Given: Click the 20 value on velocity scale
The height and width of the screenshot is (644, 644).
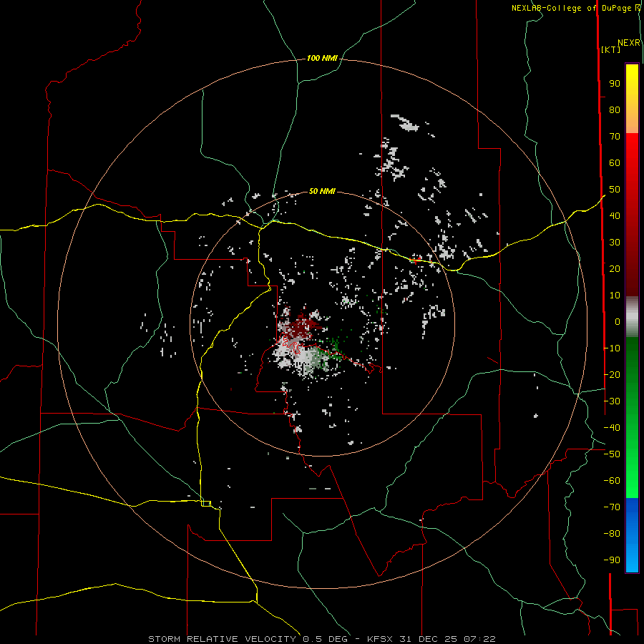Looking at the screenshot, I should (x=615, y=268).
